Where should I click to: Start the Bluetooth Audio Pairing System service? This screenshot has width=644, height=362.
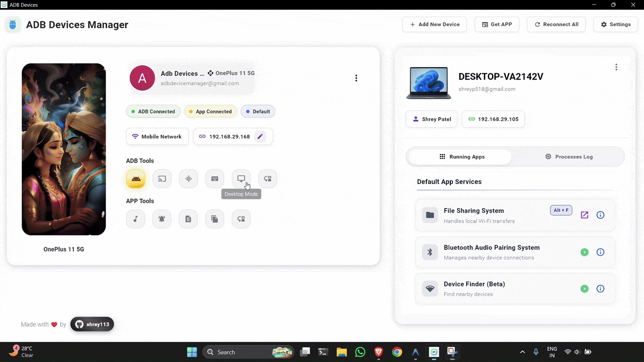click(584, 252)
